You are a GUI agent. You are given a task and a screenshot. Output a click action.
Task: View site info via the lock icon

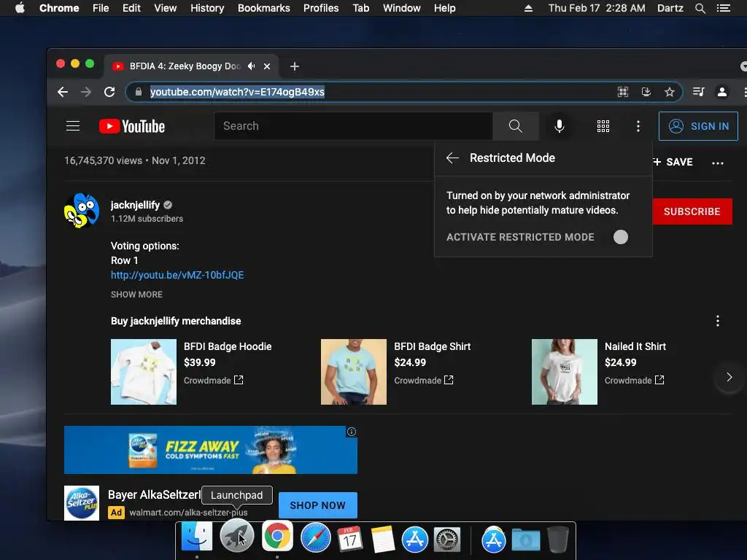138,92
